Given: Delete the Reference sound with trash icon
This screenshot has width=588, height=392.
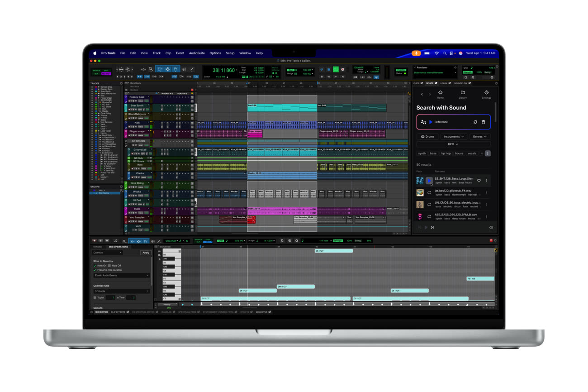Looking at the screenshot, I should coord(483,122).
